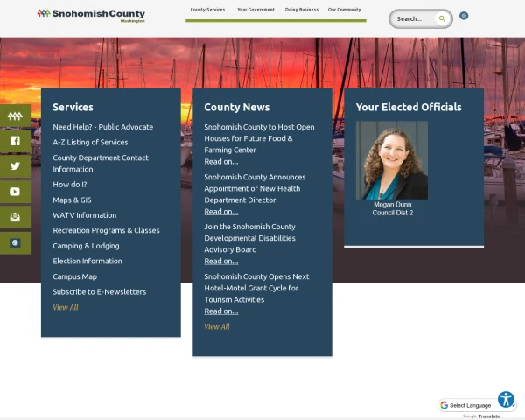
Task: Read on about New Health Department Director
Action: pos(220,211)
